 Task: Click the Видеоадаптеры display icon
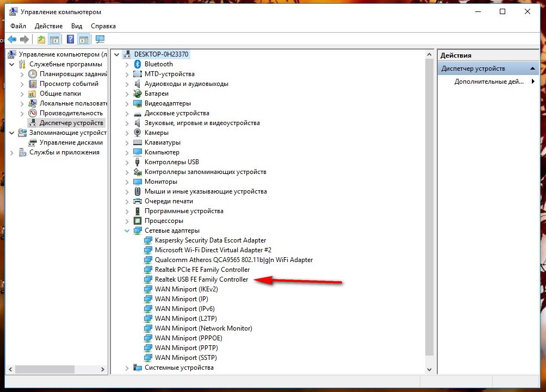click(138, 103)
